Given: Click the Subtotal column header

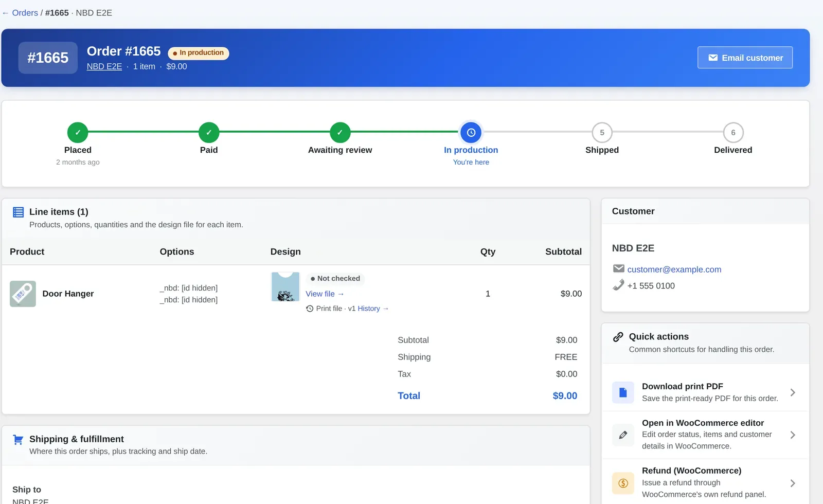Looking at the screenshot, I should click(563, 251).
